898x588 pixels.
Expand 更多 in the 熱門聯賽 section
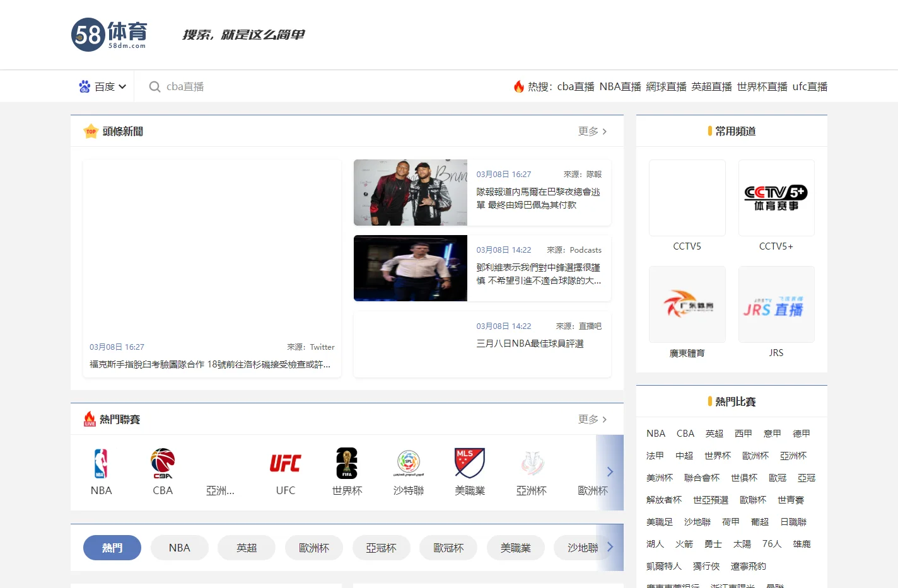pos(593,419)
